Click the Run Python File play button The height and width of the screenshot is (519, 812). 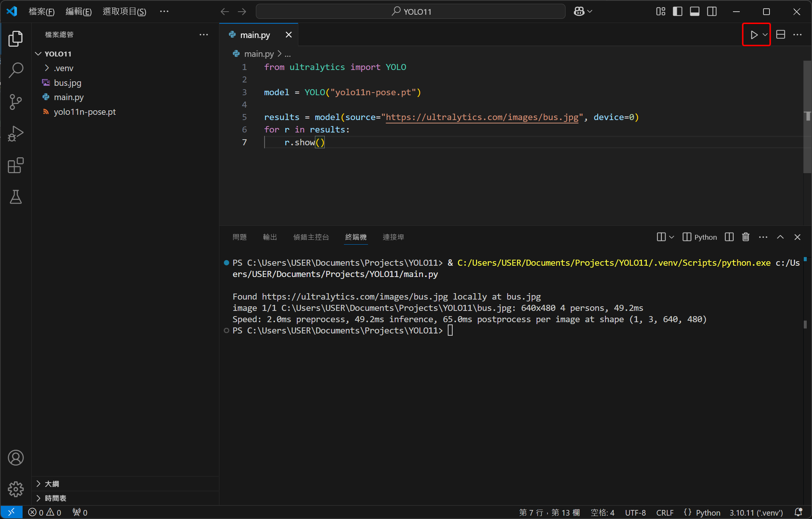click(x=754, y=35)
